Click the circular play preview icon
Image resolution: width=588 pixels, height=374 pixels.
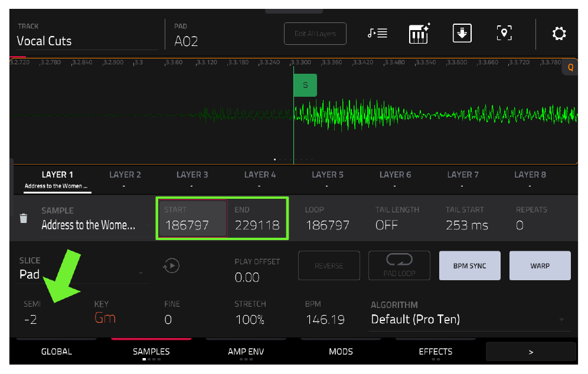point(171,265)
